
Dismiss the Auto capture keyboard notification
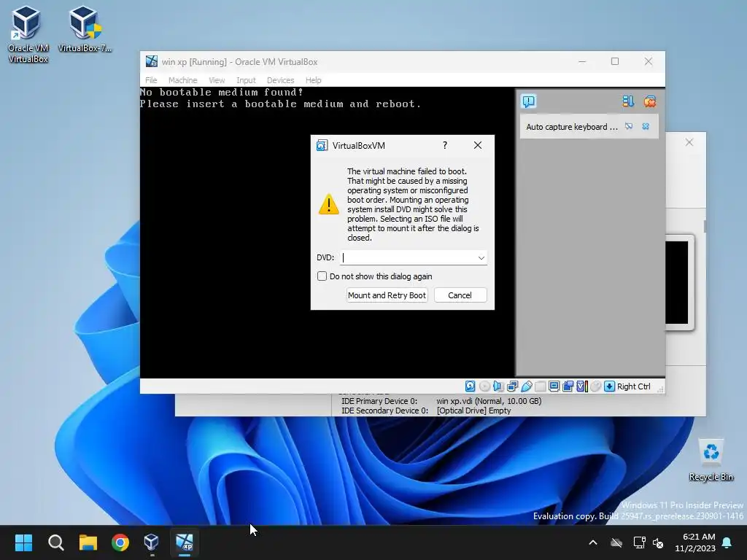(x=646, y=127)
